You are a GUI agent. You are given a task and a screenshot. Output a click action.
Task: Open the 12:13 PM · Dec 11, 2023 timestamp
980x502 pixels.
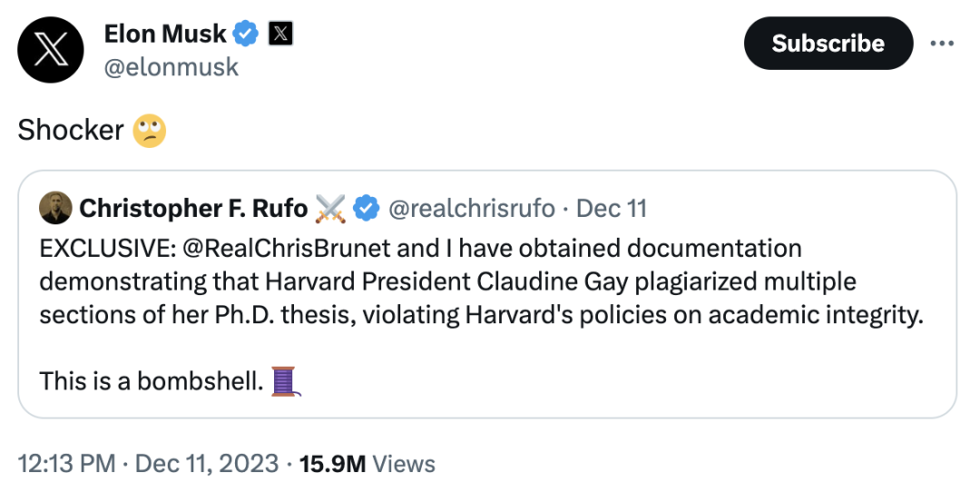point(148,464)
